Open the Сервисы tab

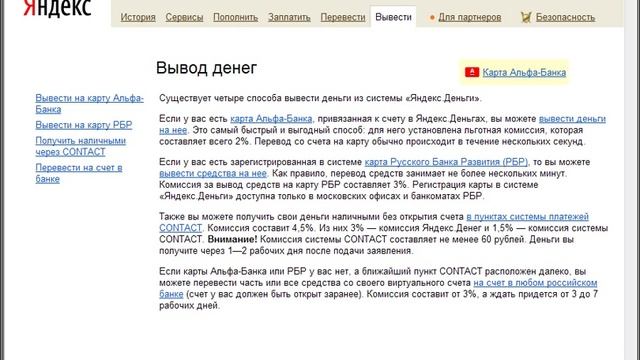tap(184, 17)
